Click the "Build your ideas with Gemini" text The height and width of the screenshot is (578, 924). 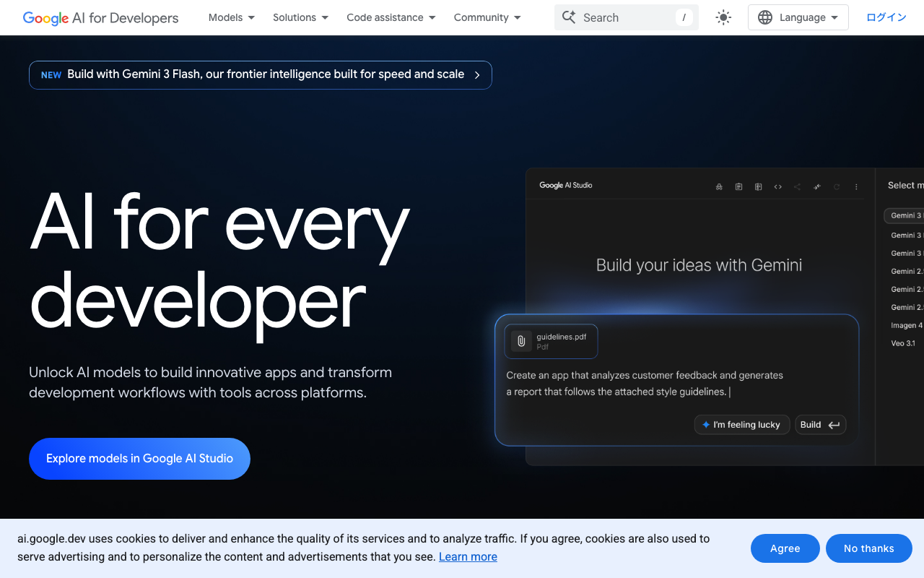pos(699,265)
